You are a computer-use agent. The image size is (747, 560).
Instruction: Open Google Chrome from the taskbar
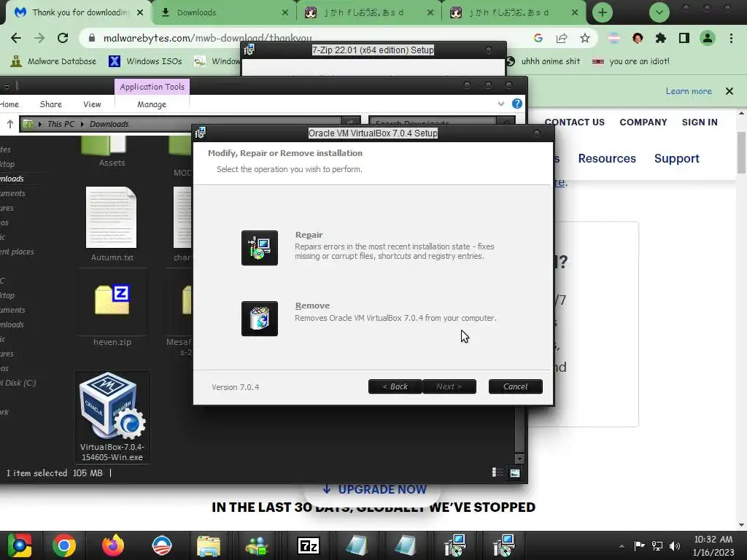pos(64,545)
